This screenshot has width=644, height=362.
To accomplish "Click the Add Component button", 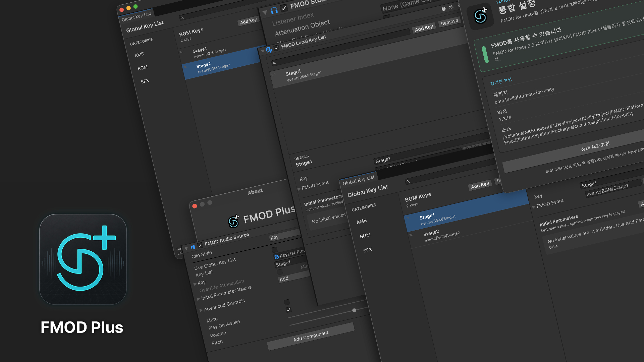I will [311, 336].
